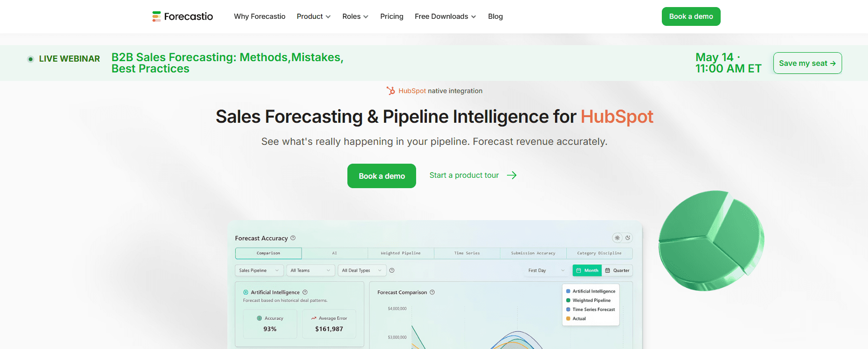Screen dimensions: 868x349
Task: Click the 3D pie chart graphic
Action: coord(711,240)
